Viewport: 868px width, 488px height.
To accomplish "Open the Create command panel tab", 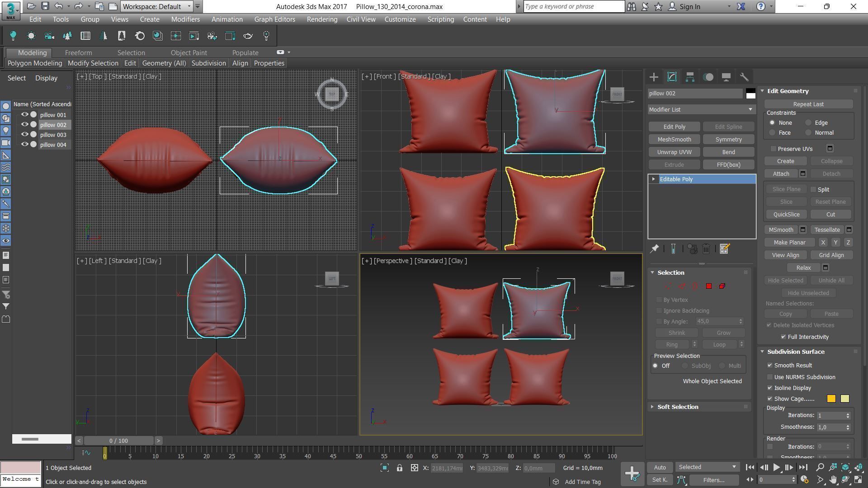I will tap(654, 77).
